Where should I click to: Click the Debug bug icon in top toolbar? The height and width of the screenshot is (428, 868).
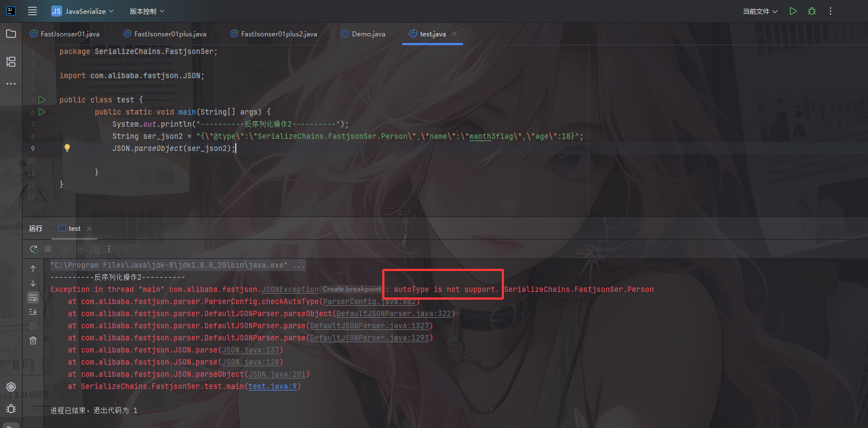pyautogui.click(x=812, y=11)
